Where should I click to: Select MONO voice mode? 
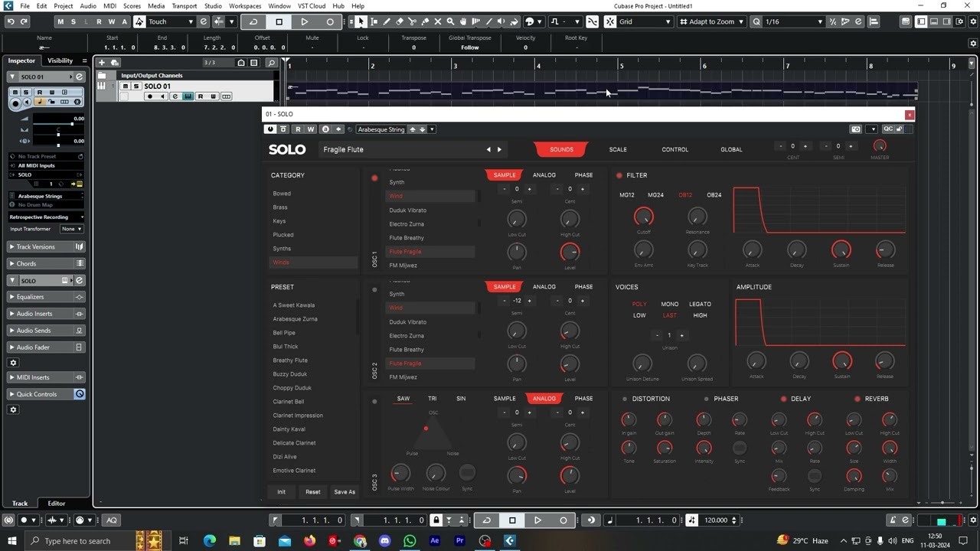(x=669, y=304)
